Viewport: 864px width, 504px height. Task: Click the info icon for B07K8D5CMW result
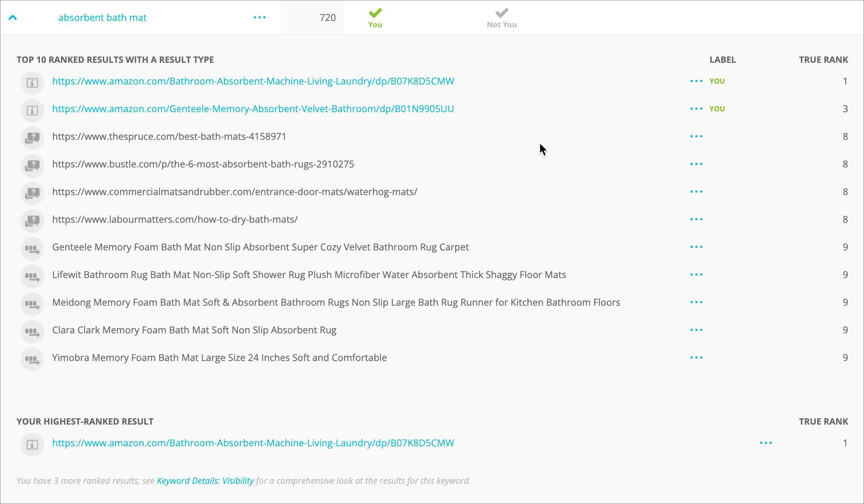32,83
